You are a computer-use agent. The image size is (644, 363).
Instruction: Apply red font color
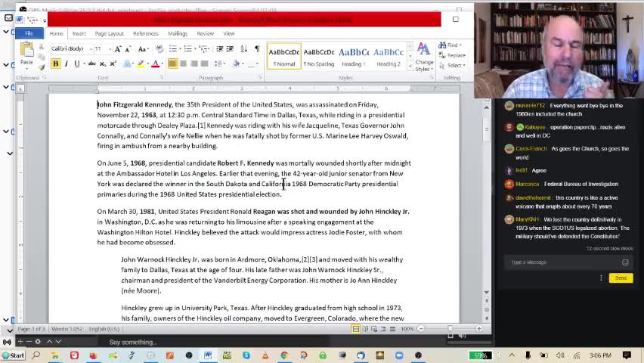tap(155, 64)
